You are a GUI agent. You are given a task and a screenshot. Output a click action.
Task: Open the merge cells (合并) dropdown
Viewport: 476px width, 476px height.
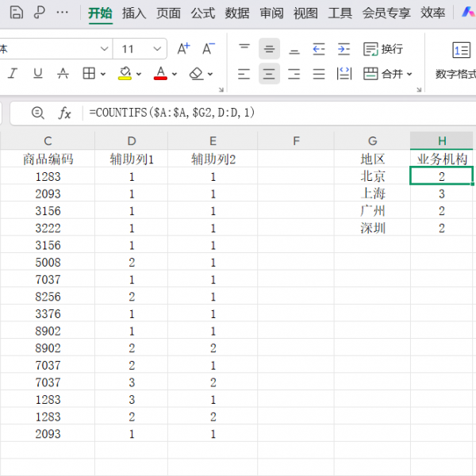(409, 74)
